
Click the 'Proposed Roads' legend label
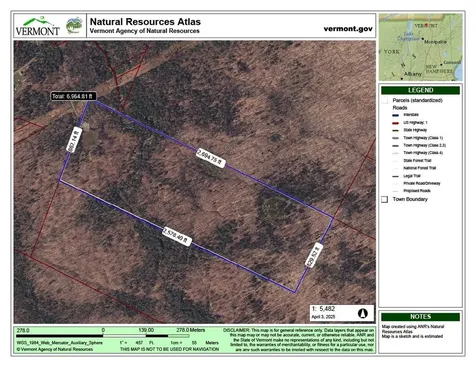tap(417, 191)
